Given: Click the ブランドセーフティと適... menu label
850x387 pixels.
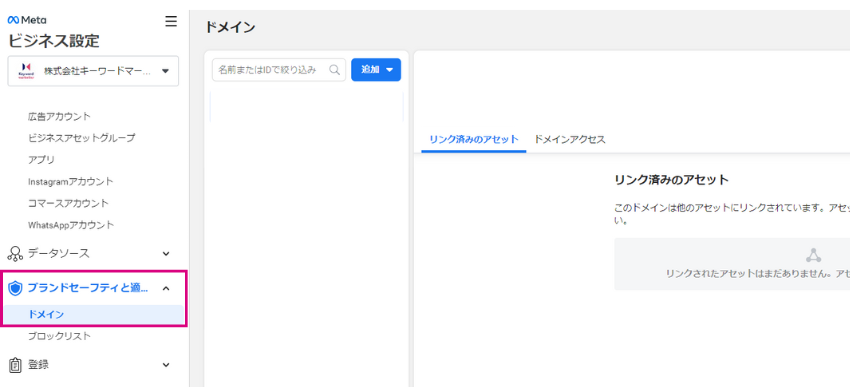Looking at the screenshot, I should pos(87,288).
